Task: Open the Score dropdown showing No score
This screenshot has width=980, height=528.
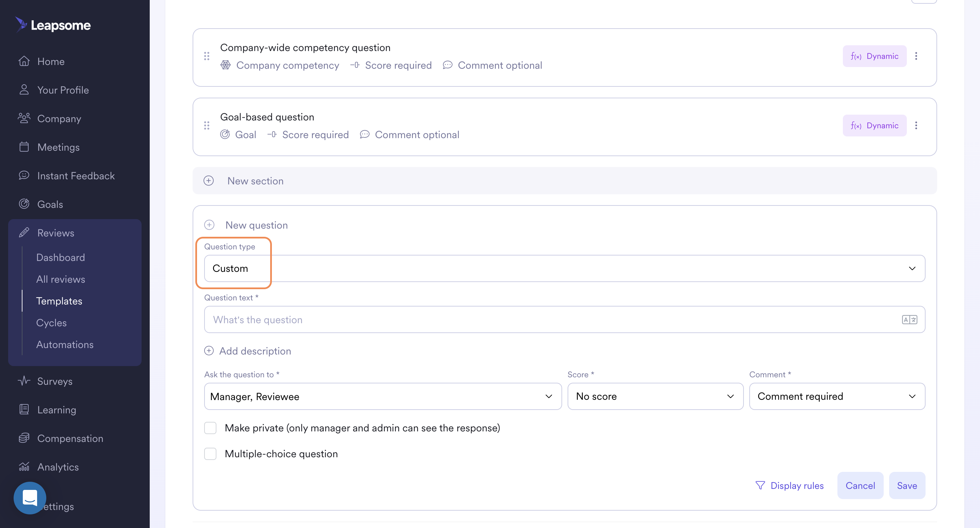Action: [x=655, y=396]
